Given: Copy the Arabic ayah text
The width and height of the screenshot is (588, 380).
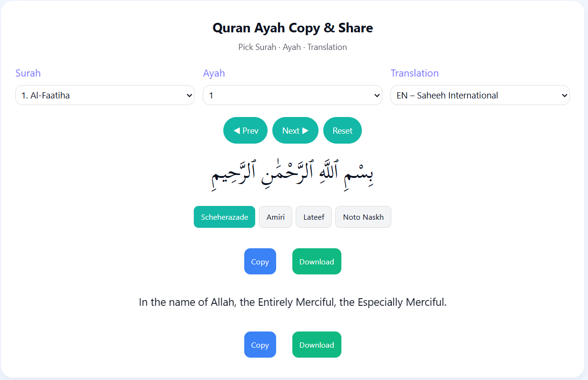Looking at the screenshot, I should [x=260, y=261].
